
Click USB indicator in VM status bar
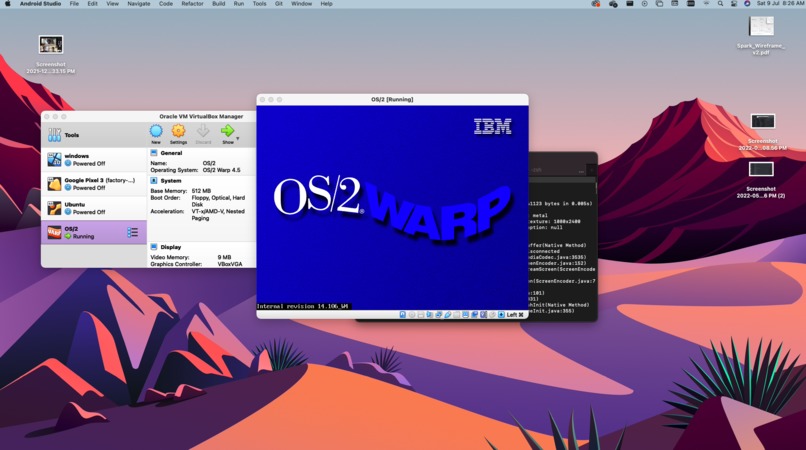(448, 314)
